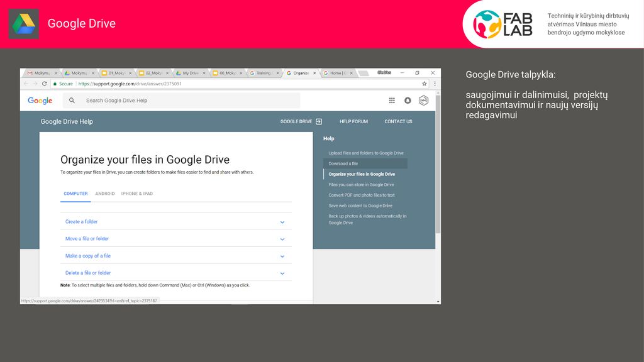Close the Training tab
Screen dimensions: 644x362
277,73
